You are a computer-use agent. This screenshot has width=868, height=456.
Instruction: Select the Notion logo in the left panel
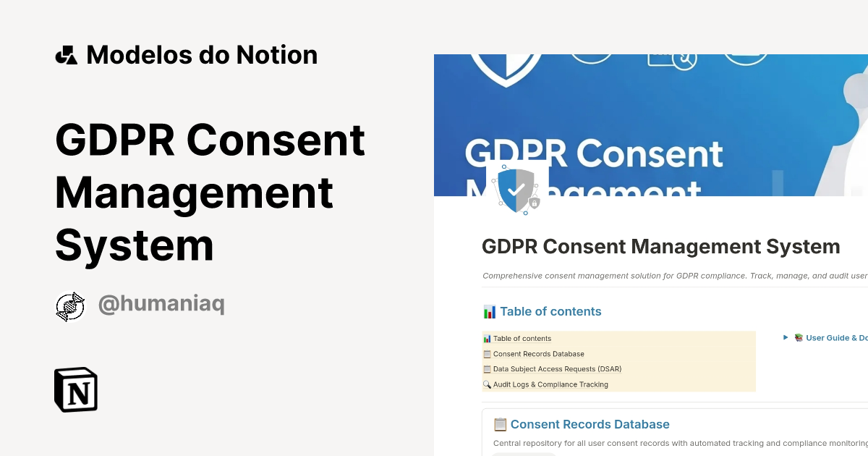75,389
